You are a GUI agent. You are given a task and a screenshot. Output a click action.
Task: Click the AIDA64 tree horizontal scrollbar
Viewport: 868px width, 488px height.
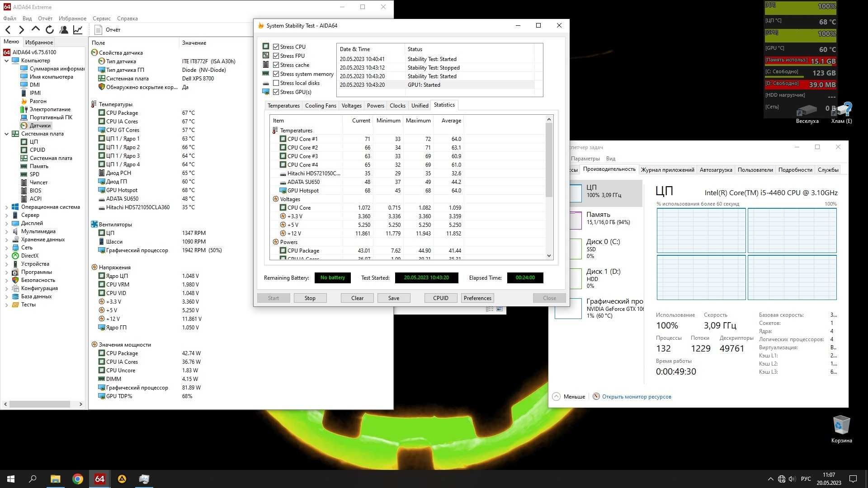pos(40,404)
